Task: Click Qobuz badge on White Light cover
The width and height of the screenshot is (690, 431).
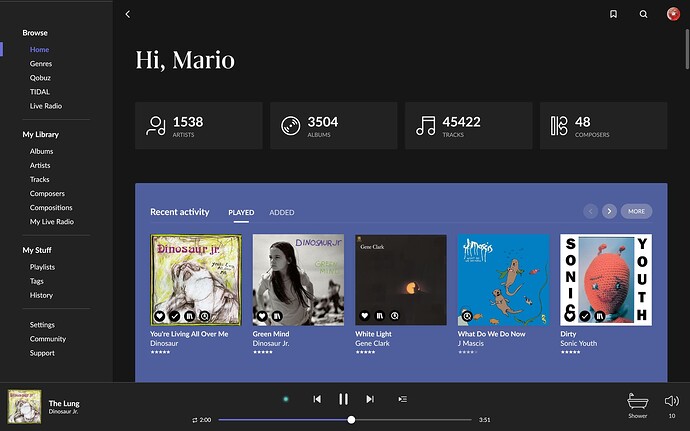Action: coord(394,316)
